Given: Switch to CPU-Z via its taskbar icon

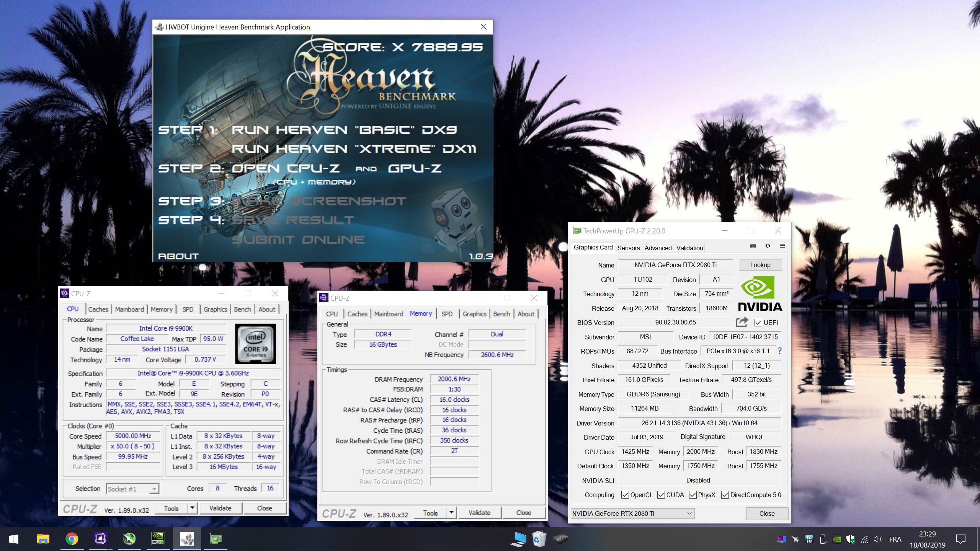Looking at the screenshot, I should (x=100, y=539).
